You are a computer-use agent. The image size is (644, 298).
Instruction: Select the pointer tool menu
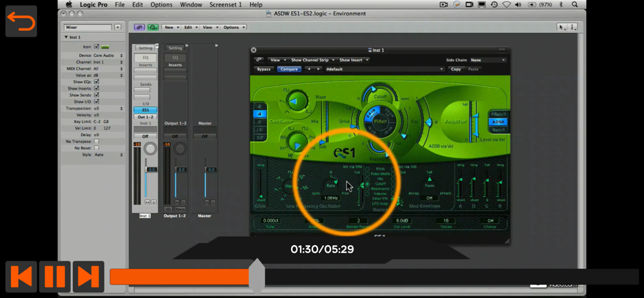point(562,27)
